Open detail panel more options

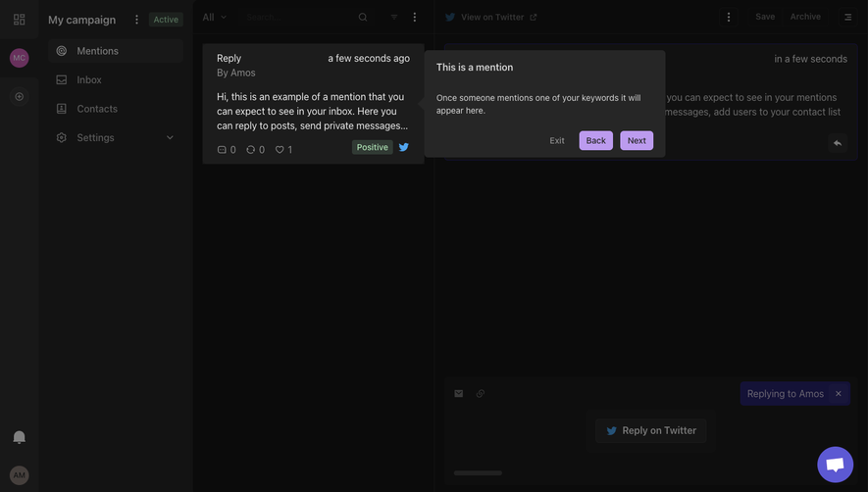coord(729,18)
